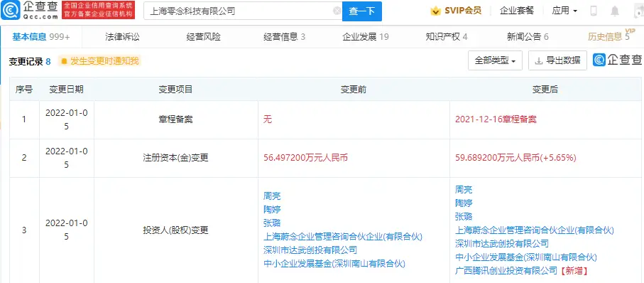The width and height of the screenshot is (644, 283).
Task: Open 深圳市达武创投有限公司 in 变更后 column
Action: click(x=502, y=243)
